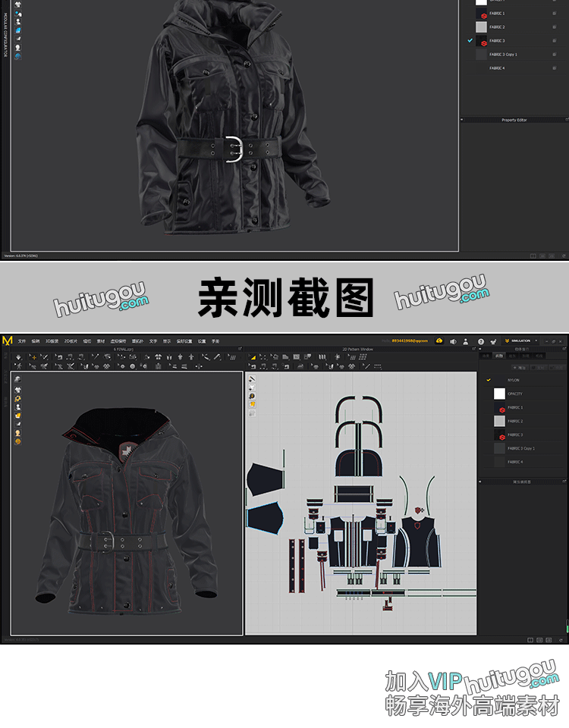Click the + 添加 add fabric button
Viewport: 569px width, 728px height.
(x=522, y=368)
